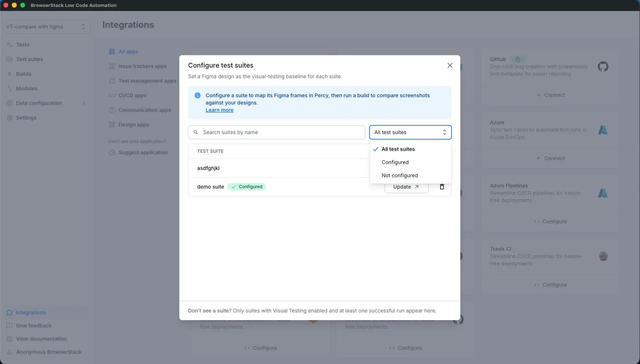The image size is (640, 364).
Task: Click Configure on the Travis CI card
Action: 551,285
